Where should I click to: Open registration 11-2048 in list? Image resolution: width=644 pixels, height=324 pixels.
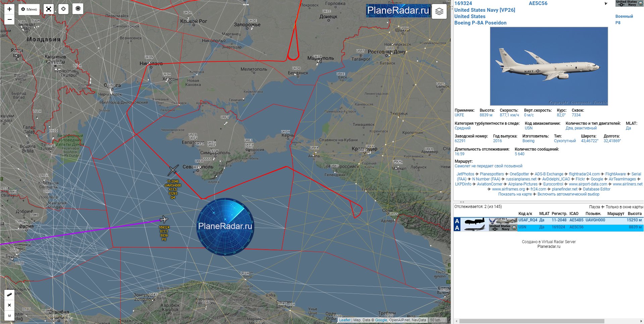(559, 220)
